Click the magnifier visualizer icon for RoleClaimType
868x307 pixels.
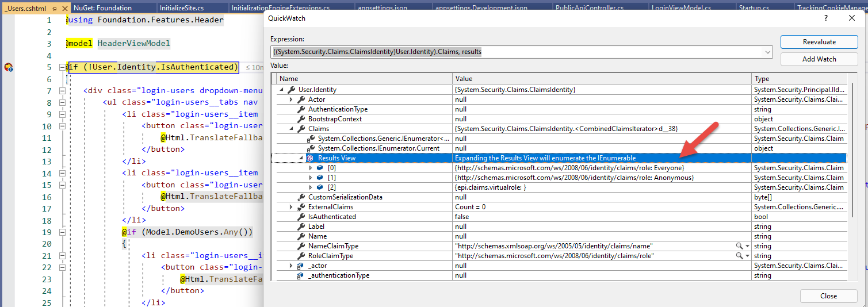tap(739, 256)
